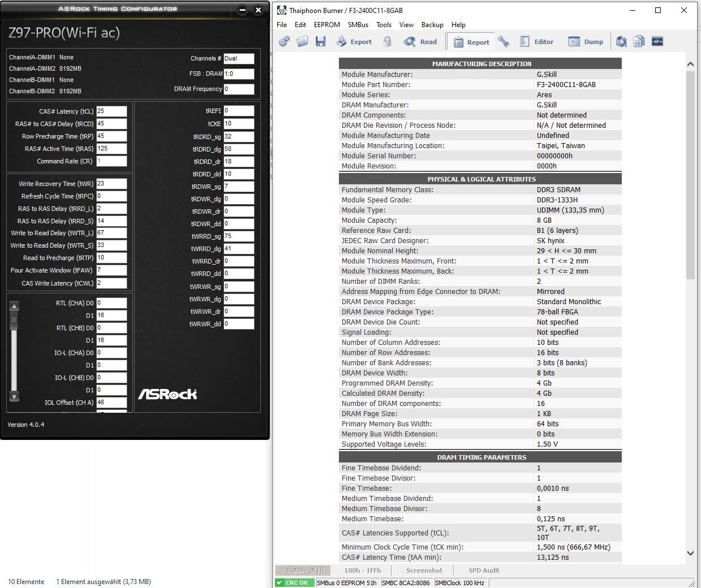Click the Row Precharge Time (tRP) field
The image size is (701, 588).
click(x=111, y=136)
